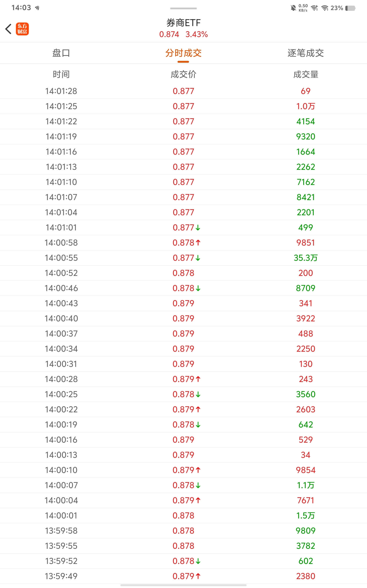Switch to the 盘口 tab
This screenshot has width=367, height=588.
click(61, 53)
